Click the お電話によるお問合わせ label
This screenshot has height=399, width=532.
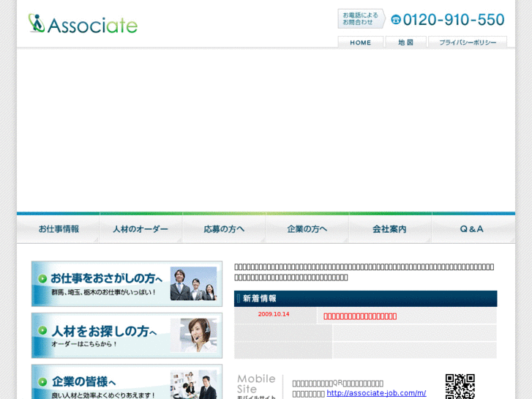361,19
